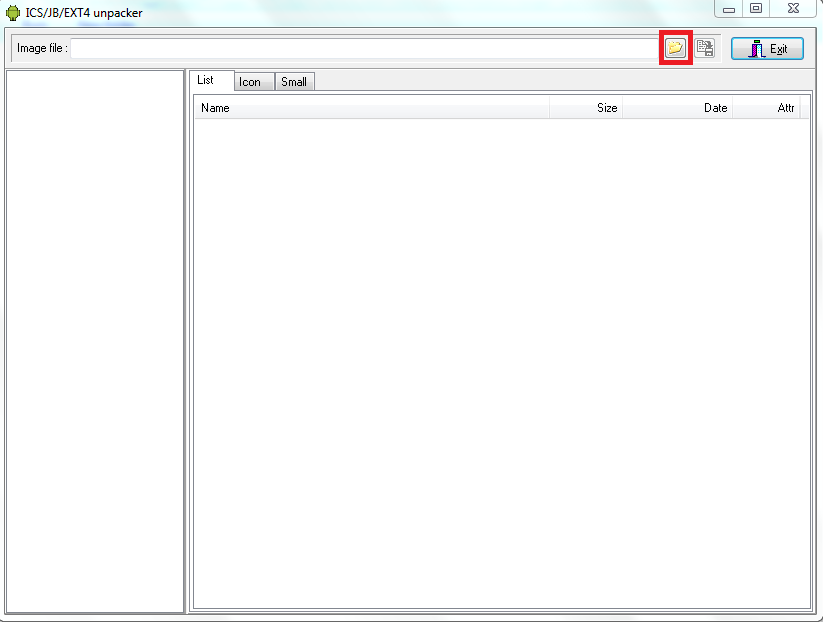Click the extract/save files icon beside the folder icon
Image resolution: width=823 pixels, height=622 pixels.
point(703,47)
